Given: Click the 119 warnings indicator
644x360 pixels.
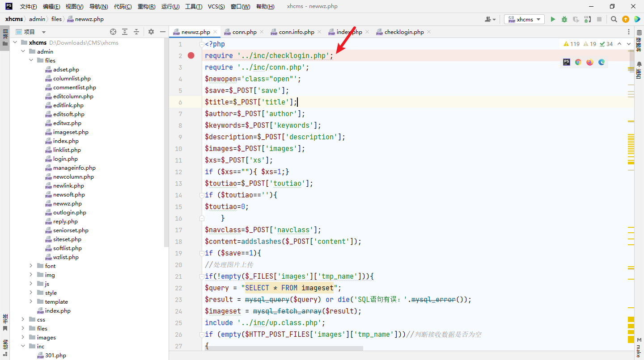Looking at the screenshot, I should click(x=572, y=44).
